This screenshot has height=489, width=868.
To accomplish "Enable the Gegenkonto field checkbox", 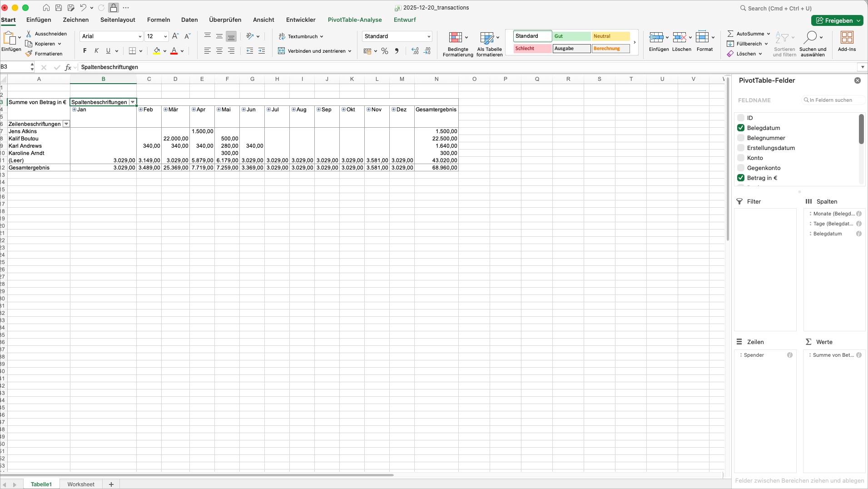I will click(741, 168).
